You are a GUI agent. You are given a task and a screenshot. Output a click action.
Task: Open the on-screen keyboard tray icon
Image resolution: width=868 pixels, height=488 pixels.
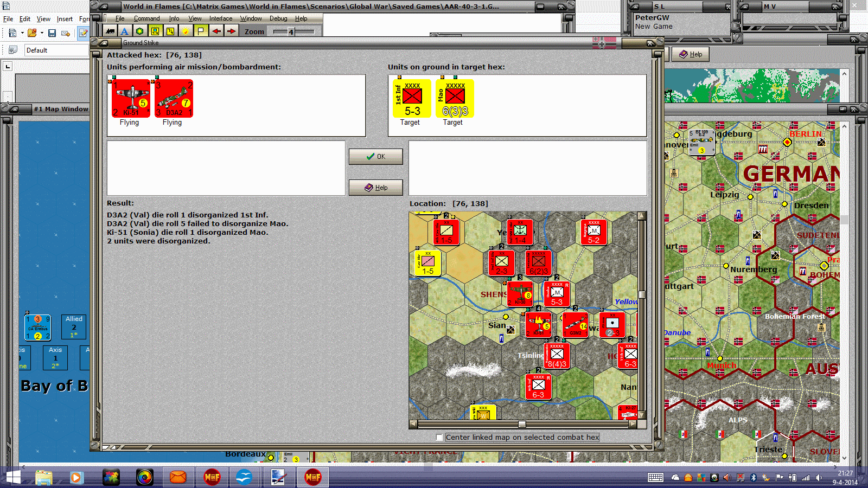655,478
